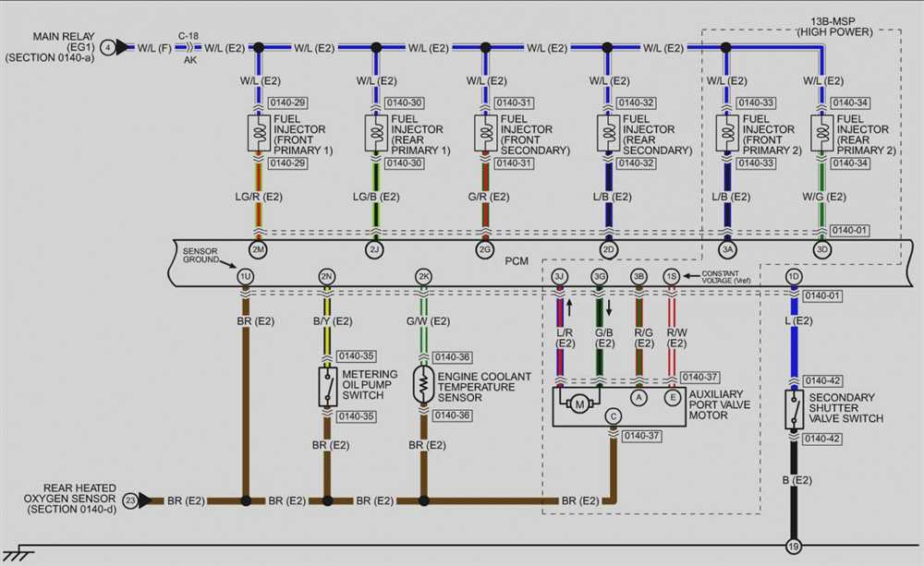Select the SECONDARY SHUTTER VALVE SWITCH label

[845, 407]
